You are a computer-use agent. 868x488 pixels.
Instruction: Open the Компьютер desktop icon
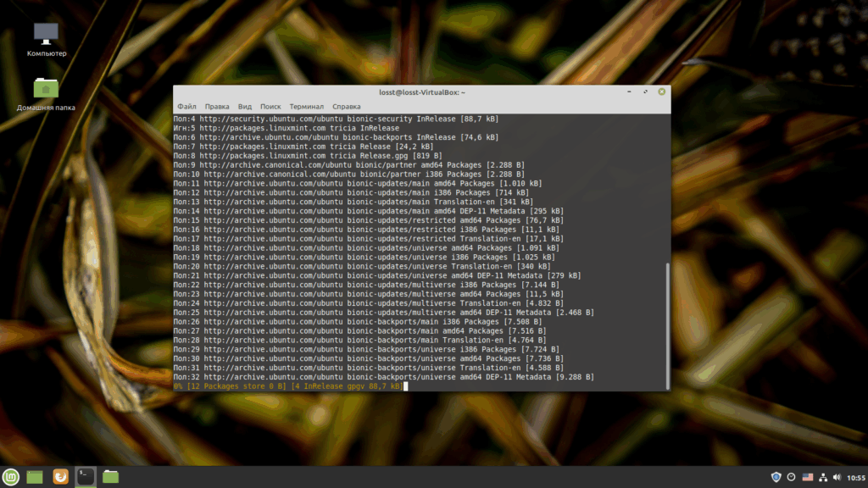[47, 40]
